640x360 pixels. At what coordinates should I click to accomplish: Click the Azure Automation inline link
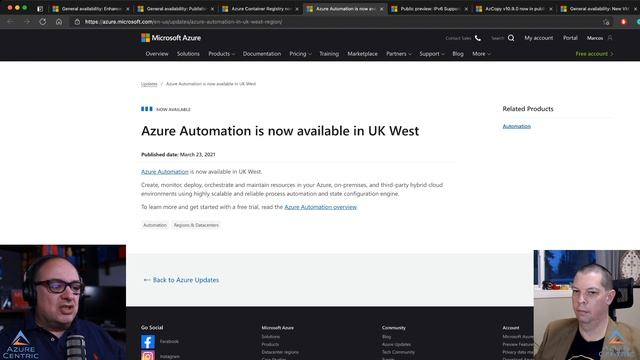(164, 172)
